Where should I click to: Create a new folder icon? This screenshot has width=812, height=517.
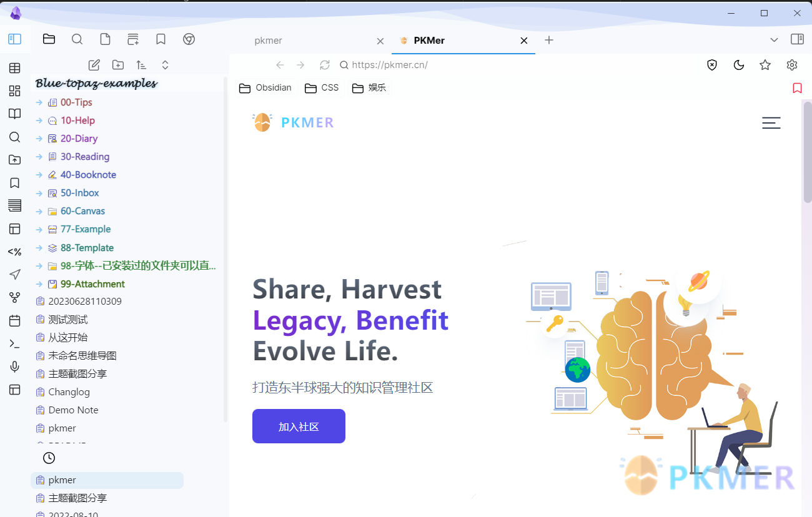coord(117,65)
